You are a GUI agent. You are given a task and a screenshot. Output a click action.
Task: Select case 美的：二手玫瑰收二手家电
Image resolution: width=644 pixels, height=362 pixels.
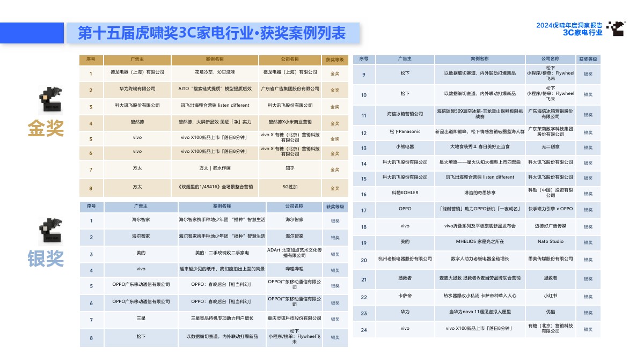pyautogui.click(x=222, y=252)
